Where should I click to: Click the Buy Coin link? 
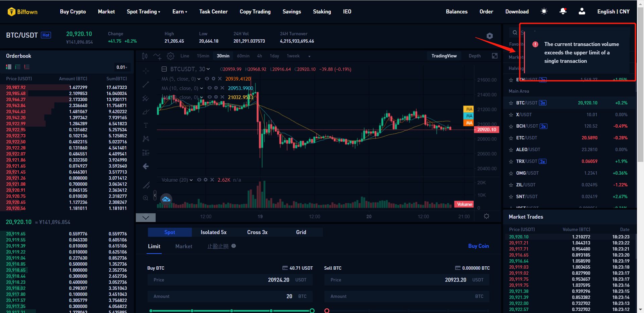point(479,246)
